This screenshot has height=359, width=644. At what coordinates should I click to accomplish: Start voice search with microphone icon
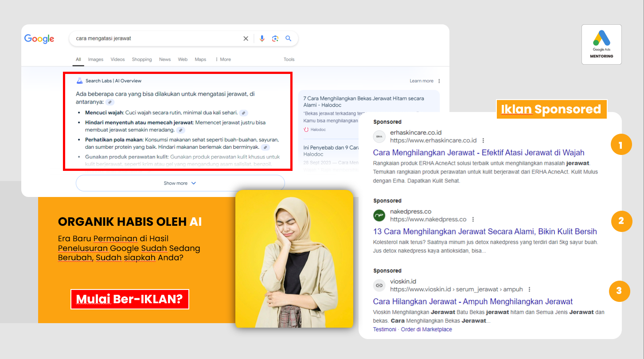click(x=262, y=39)
